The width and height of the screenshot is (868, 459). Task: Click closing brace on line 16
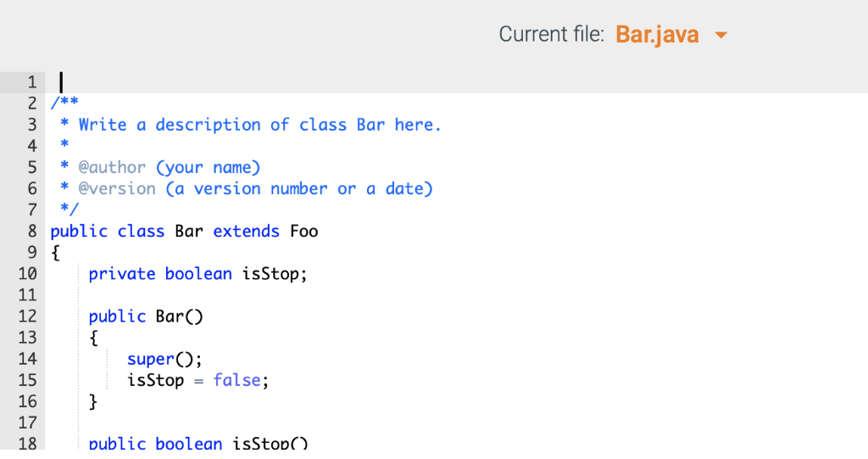click(93, 401)
